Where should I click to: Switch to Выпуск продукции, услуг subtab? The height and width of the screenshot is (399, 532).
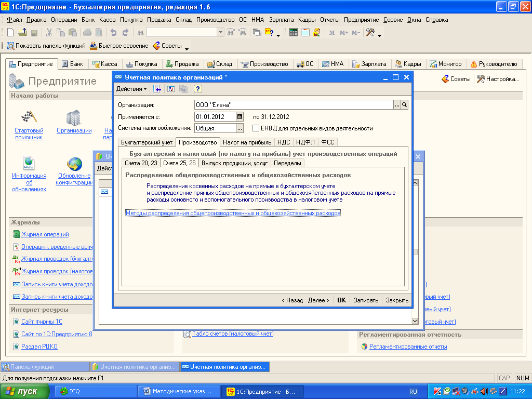234,163
